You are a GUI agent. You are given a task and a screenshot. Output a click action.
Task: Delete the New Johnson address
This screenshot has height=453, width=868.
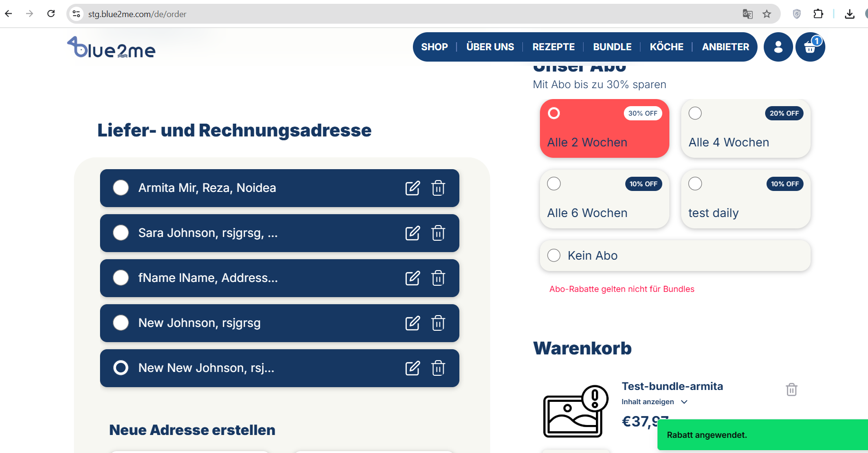(438, 323)
